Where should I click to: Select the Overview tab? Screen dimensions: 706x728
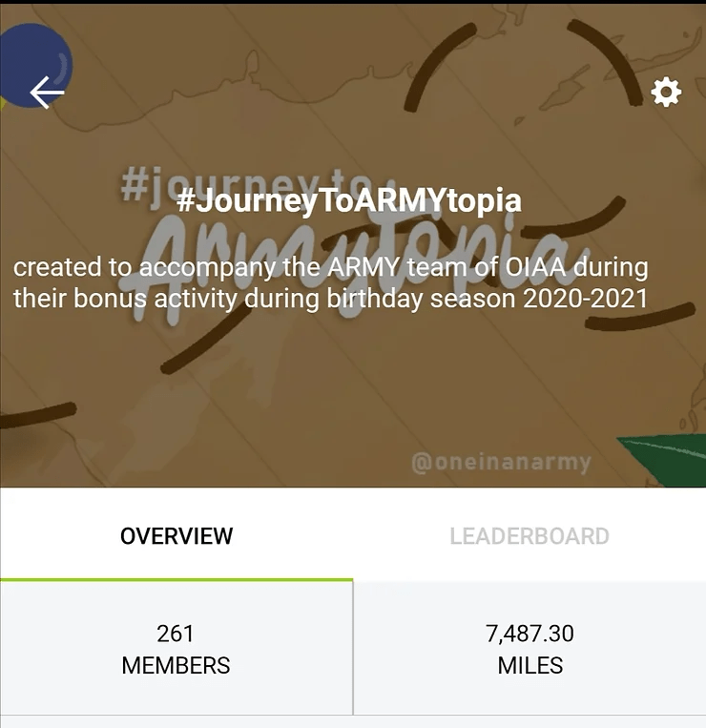[x=176, y=536]
